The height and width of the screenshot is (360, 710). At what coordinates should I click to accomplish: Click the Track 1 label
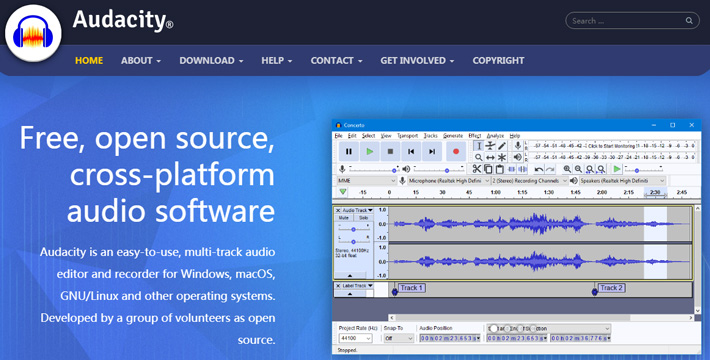point(411,288)
